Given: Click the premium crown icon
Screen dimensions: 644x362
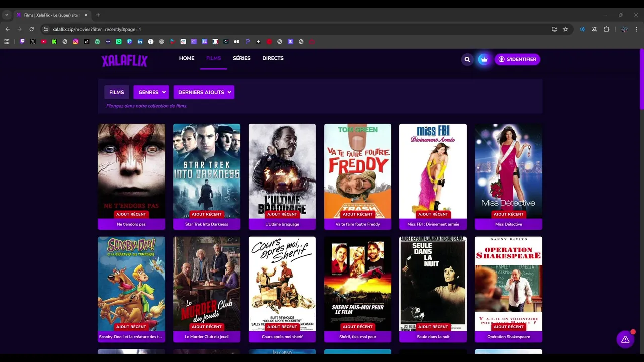Looking at the screenshot, I should (484, 59).
